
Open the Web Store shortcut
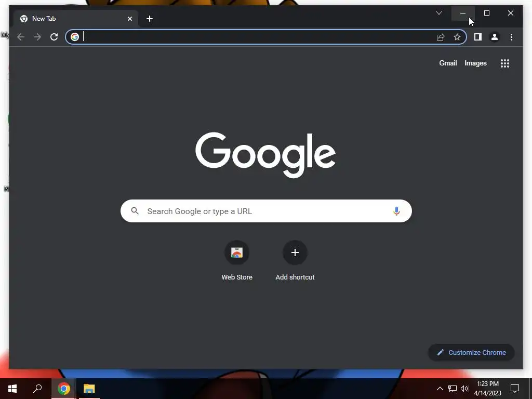tap(237, 260)
